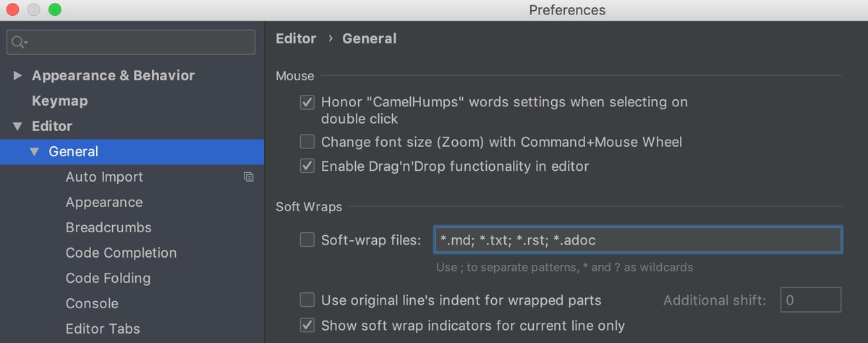
Task: Enable original line's indent for wrapped parts
Action: point(307,300)
